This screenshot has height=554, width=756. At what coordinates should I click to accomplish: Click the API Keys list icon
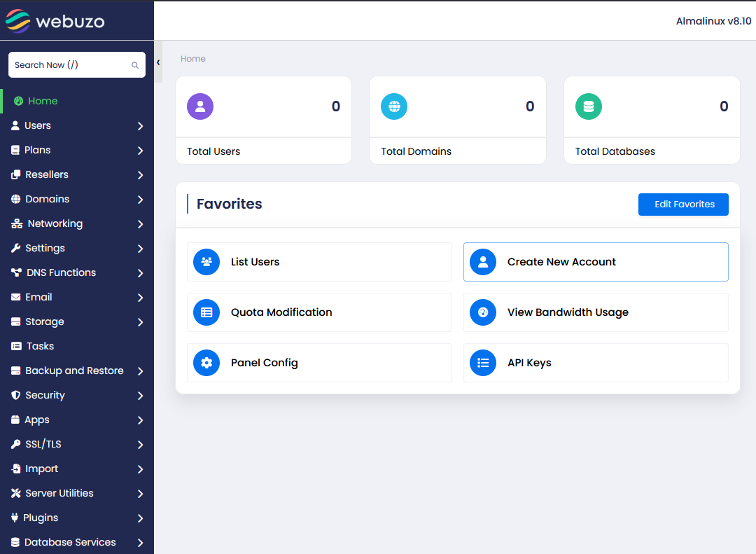[x=483, y=363]
